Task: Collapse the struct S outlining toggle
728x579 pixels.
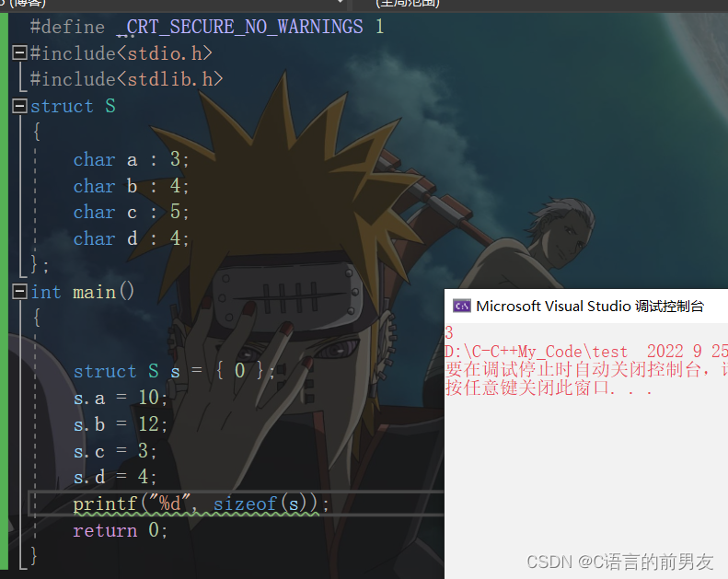Action: 19,106
